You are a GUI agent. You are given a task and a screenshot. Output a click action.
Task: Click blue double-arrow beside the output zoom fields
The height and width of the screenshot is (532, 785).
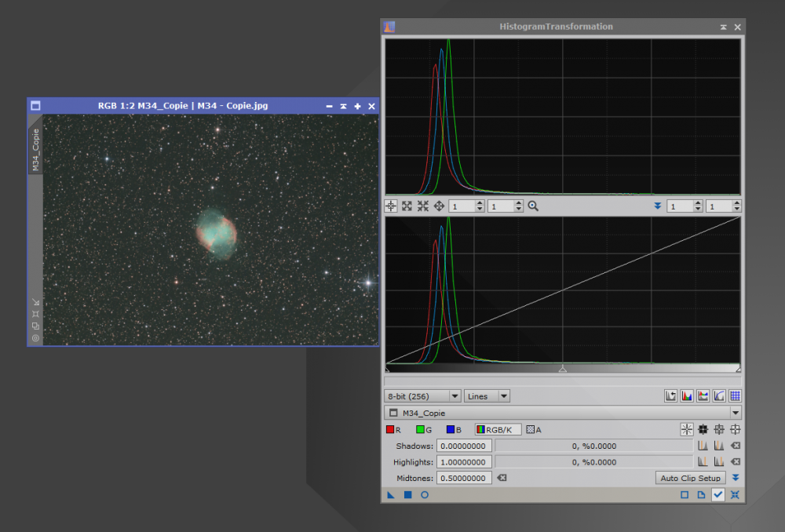click(658, 206)
